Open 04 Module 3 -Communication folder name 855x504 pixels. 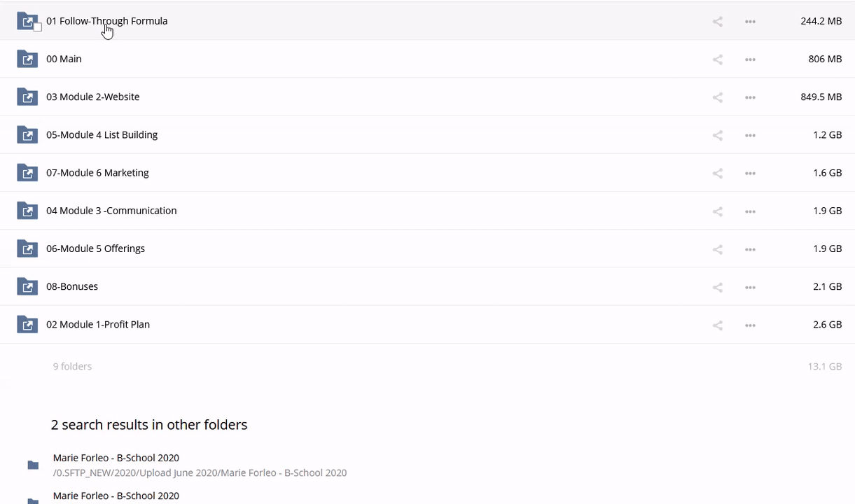point(111,211)
